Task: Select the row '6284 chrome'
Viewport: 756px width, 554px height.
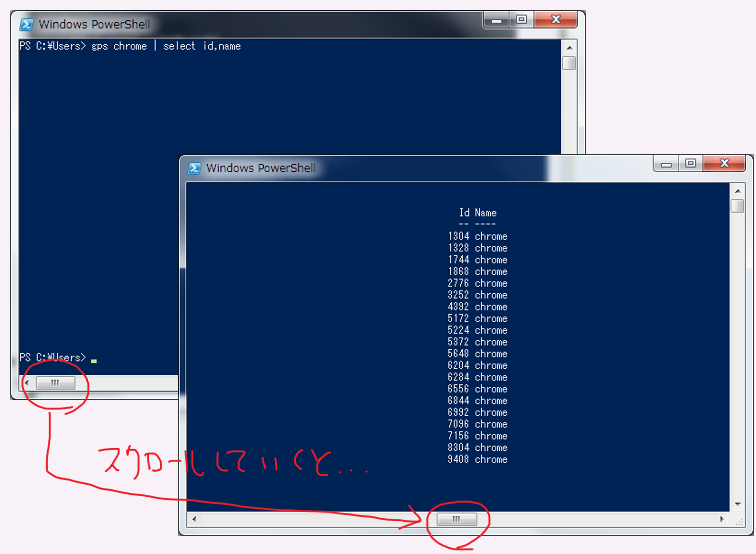Action: (x=478, y=377)
